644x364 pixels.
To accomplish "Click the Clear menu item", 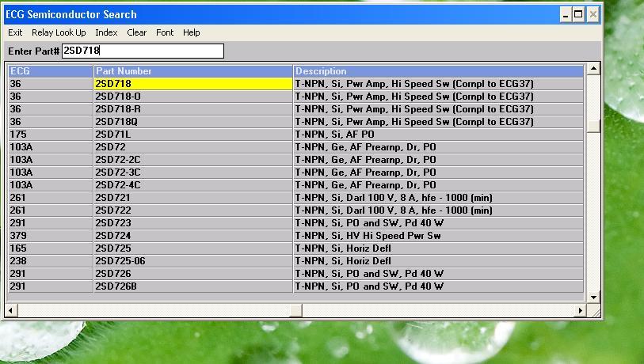I will [x=137, y=32].
